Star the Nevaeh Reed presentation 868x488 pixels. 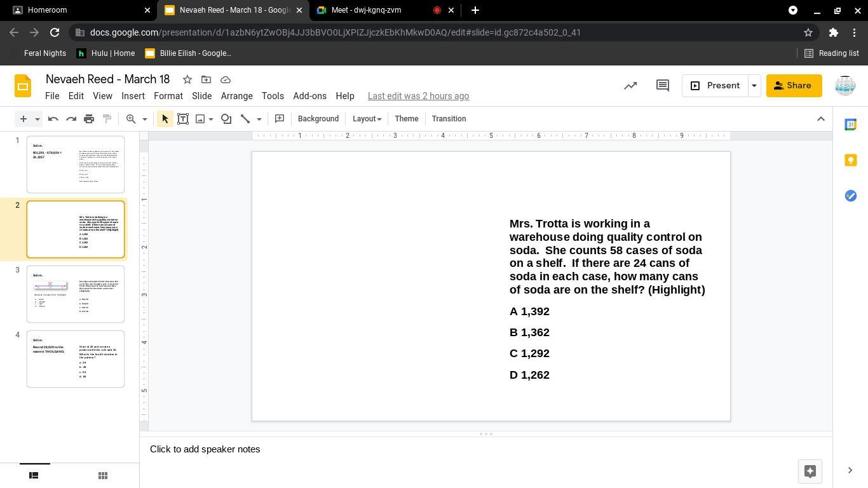(187, 79)
